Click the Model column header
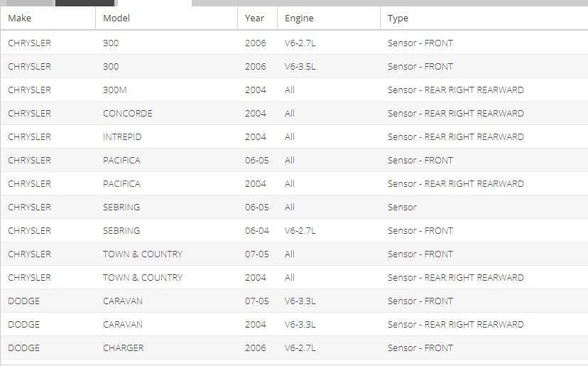The width and height of the screenshot is (588, 366). click(166, 18)
